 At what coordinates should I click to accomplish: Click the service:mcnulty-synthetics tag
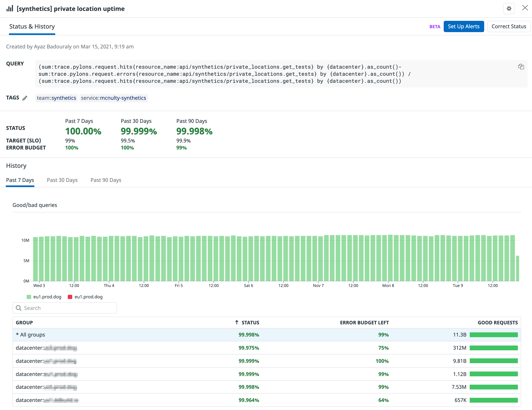click(113, 98)
